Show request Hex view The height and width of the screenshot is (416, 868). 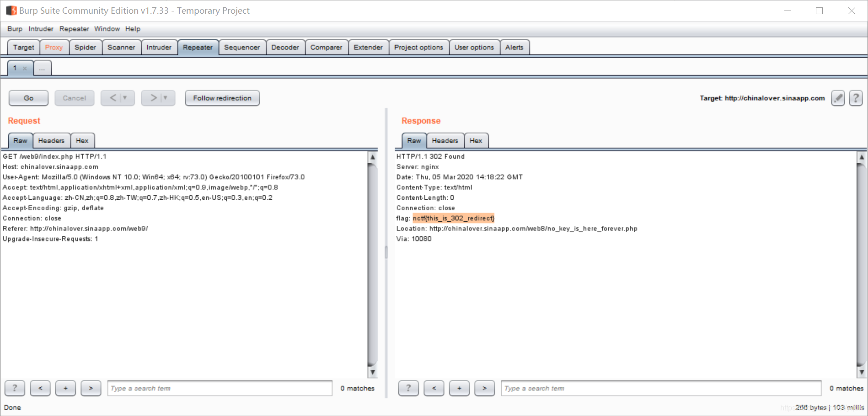(82, 140)
